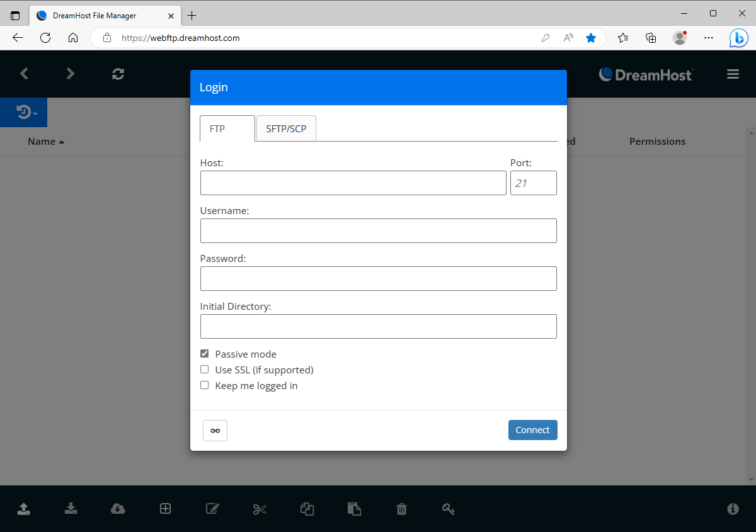Click the forward arrow in File Manager toolbar
Image resolution: width=756 pixels, height=532 pixels.
[x=71, y=74]
